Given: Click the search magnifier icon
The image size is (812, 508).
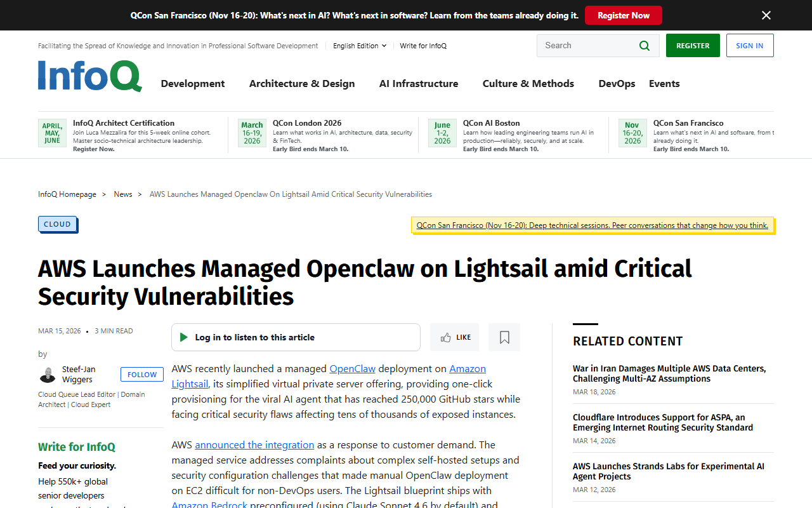Looking at the screenshot, I should (x=645, y=45).
